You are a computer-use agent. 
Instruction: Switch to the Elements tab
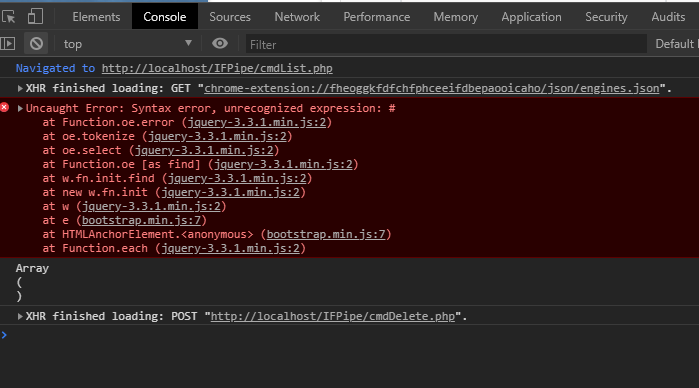pos(96,17)
